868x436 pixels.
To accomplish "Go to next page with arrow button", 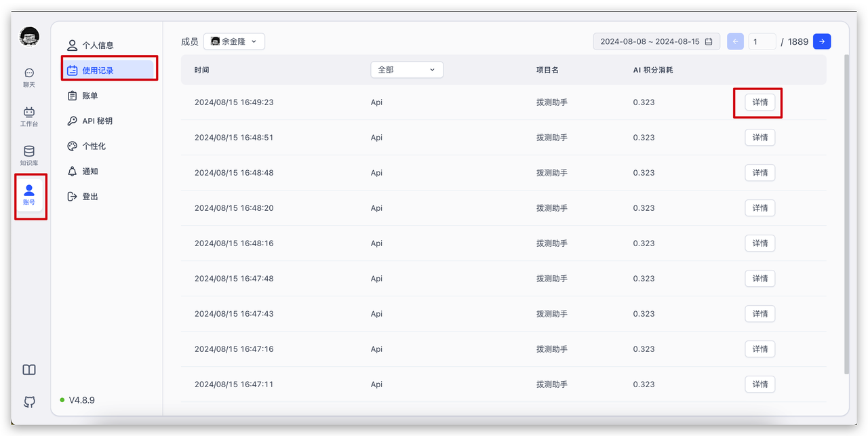I will (822, 41).
